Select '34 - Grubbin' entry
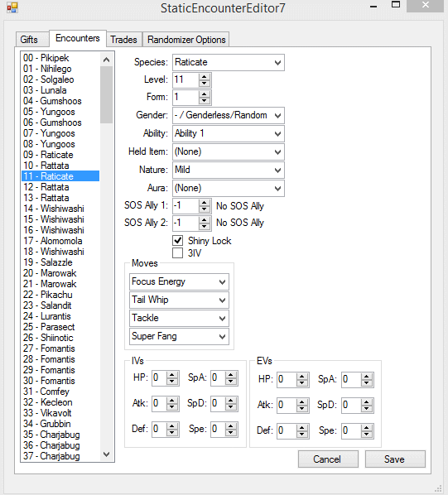 [60, 424]
